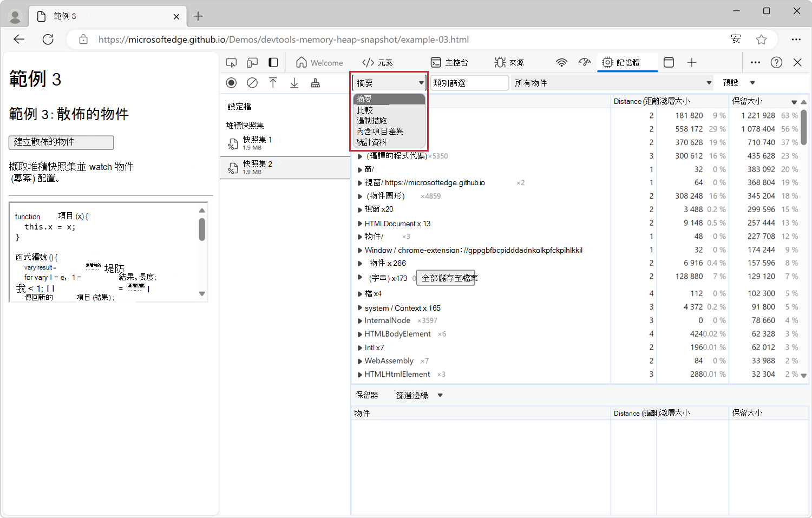Click the 保留器 tab in lower pane
Image resolution: width=812 pixels, height=518 pixels.
pos(367,395)
